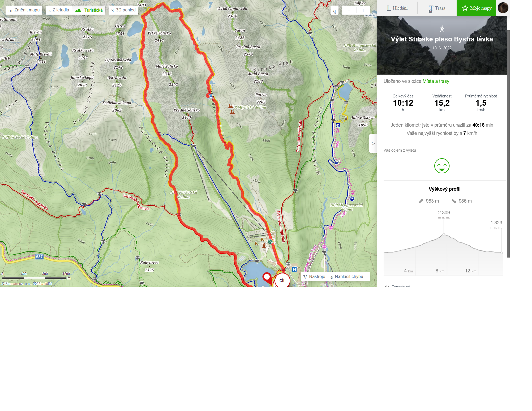Image resolution: width=532 pixels, height=411 pixels.
Task: Open the Trasa route planner tab
Action: [x=437, y=8]
